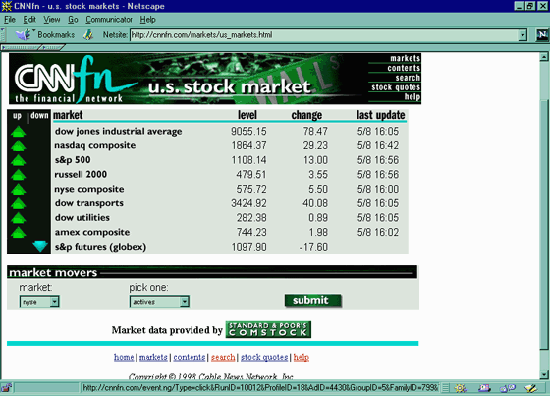This screenshot has width=550, height=396.
Task: Click the search link in the banner navigation
Action: point(407,78)
